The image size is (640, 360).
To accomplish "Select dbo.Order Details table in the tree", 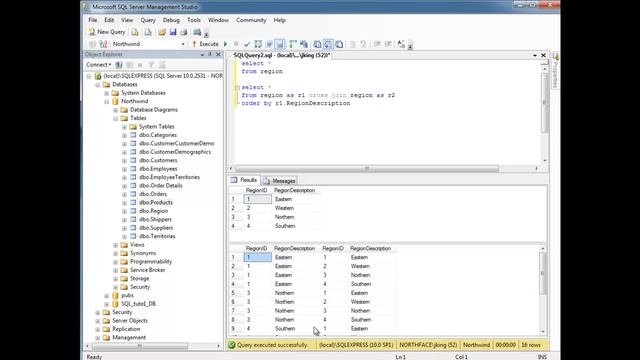I will (160, 186).
